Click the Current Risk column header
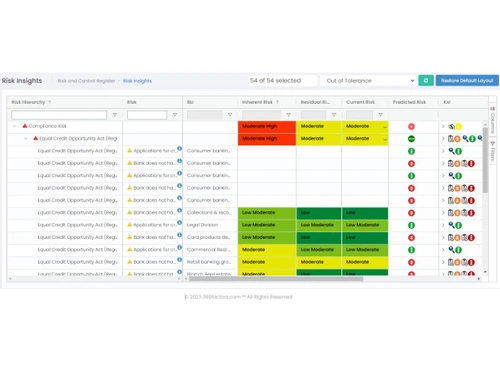Image resolution: width=500 pixels, height=375 pixels. (360, 102)
